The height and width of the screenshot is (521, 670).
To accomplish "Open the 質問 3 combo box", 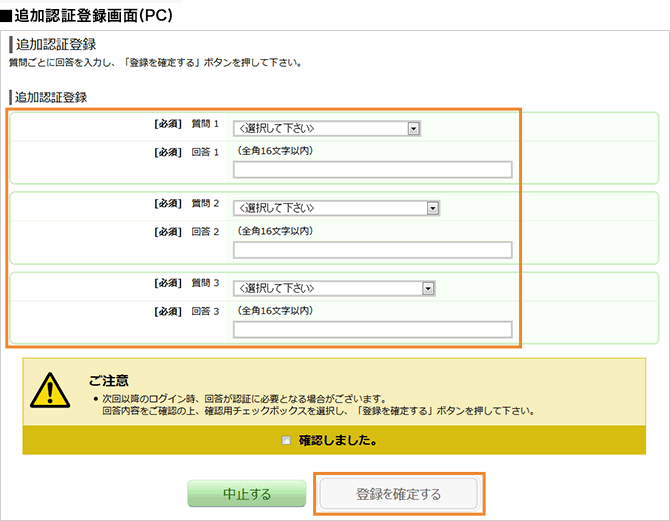I will [x=334, y=288].
